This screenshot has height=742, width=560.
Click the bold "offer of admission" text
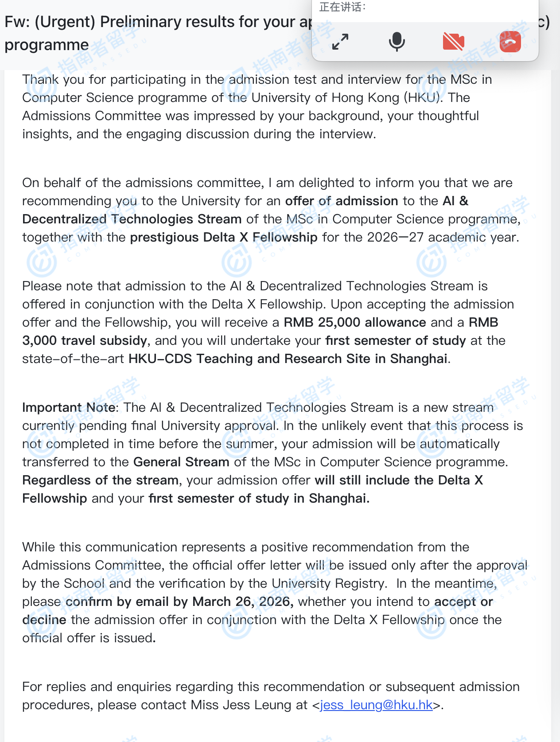tap(341, 201)
